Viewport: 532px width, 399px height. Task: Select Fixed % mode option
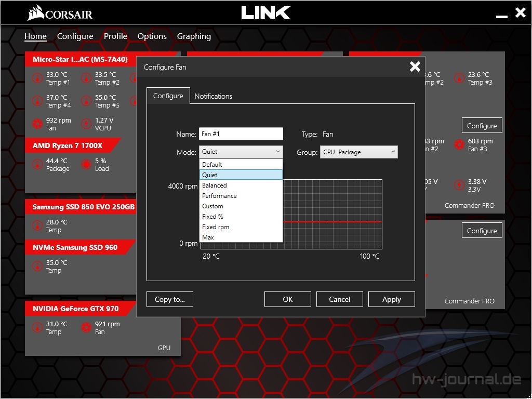241,217
